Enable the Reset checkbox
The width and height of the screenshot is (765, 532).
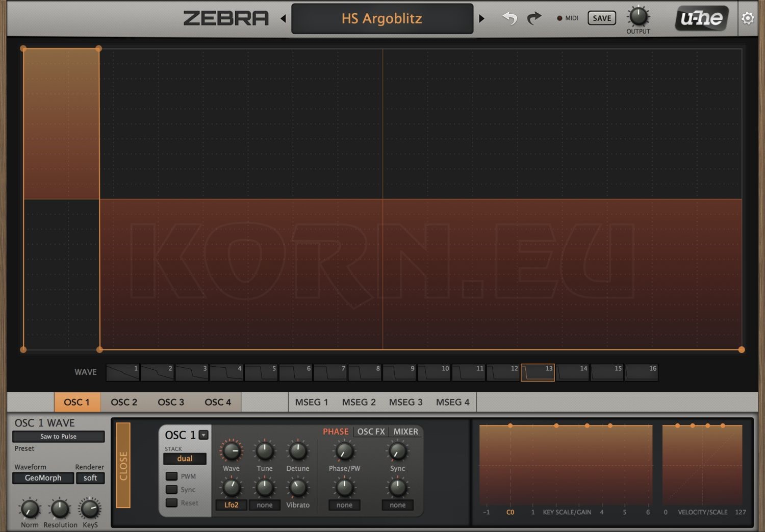[x=171, y=502]
